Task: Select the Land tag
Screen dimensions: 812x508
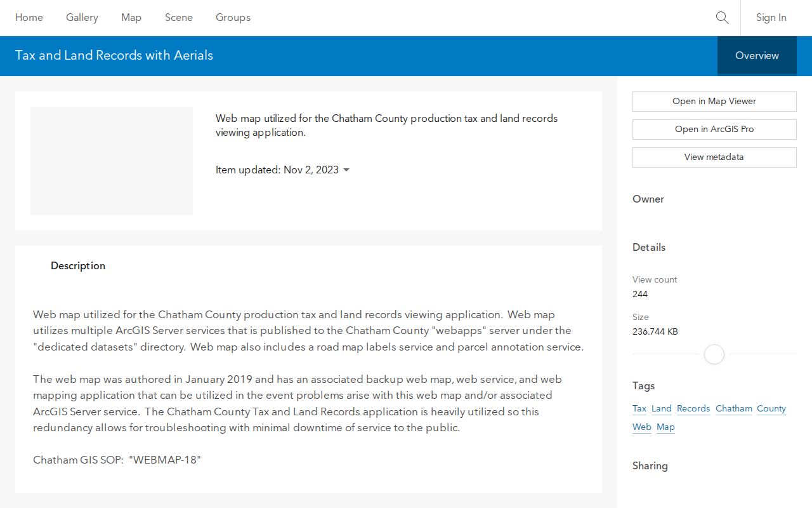Action: click(662, 409)
